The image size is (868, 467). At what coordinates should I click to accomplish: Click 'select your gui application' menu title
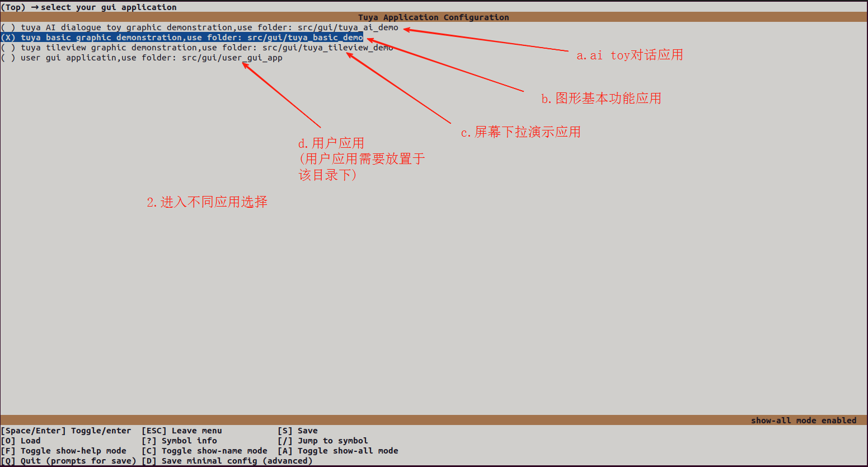pos(109,7)
